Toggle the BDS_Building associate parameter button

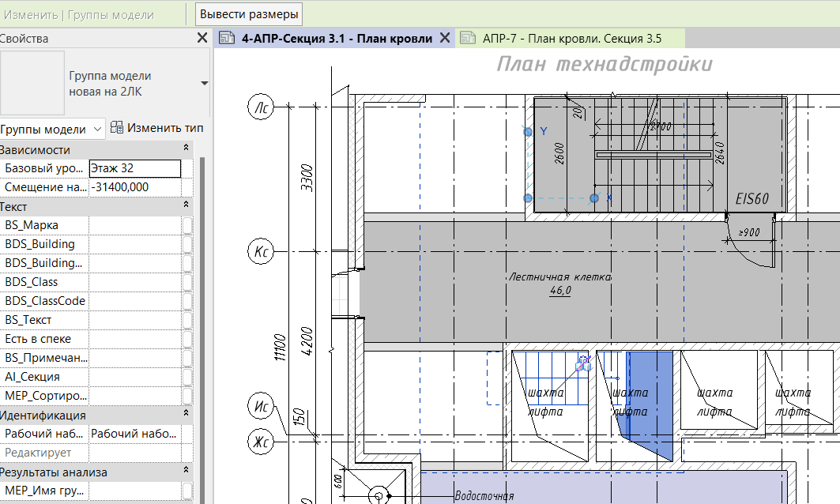click(x=187, y=244)
